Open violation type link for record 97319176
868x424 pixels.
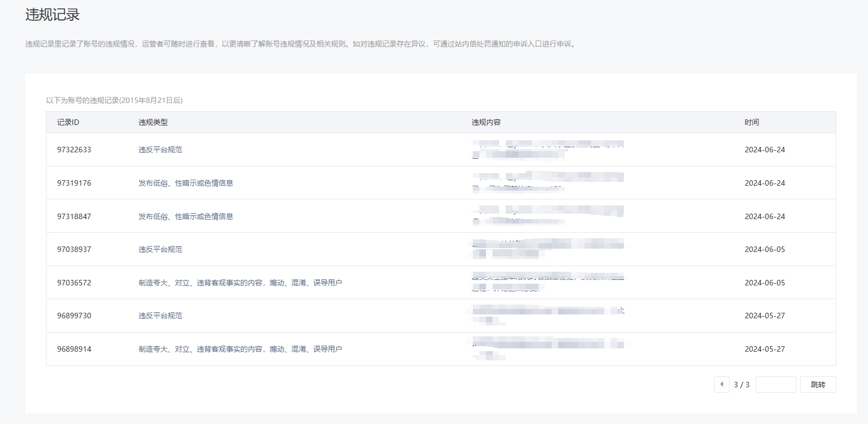(186, 183)
